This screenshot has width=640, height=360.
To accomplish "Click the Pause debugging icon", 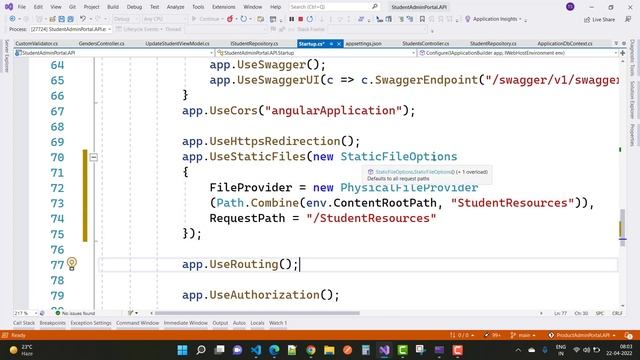I will click(x=291, y=19).
